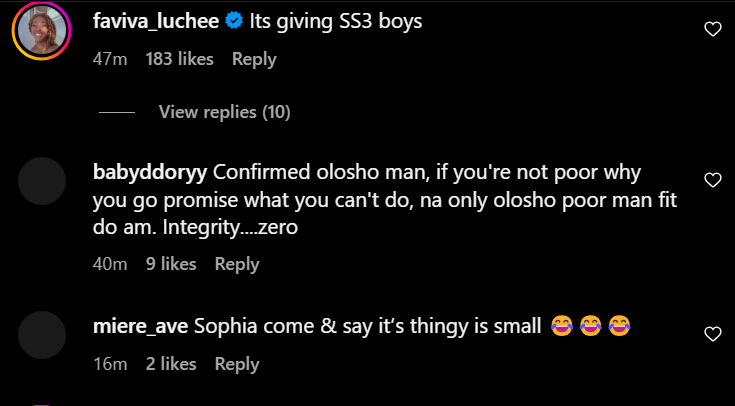The image size is (735, 406).
Task: Open miere_ave username link
Action: pos(138,326)
